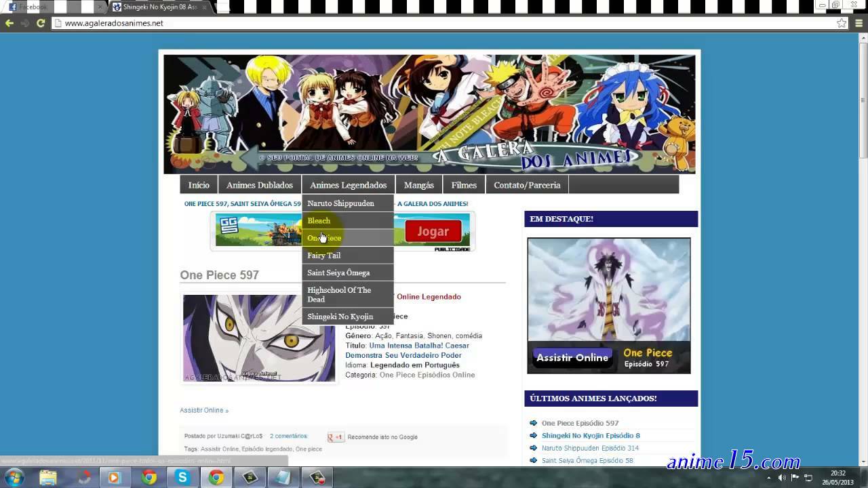
Task: Open the Animes Legendados menu
Action: 349,185
